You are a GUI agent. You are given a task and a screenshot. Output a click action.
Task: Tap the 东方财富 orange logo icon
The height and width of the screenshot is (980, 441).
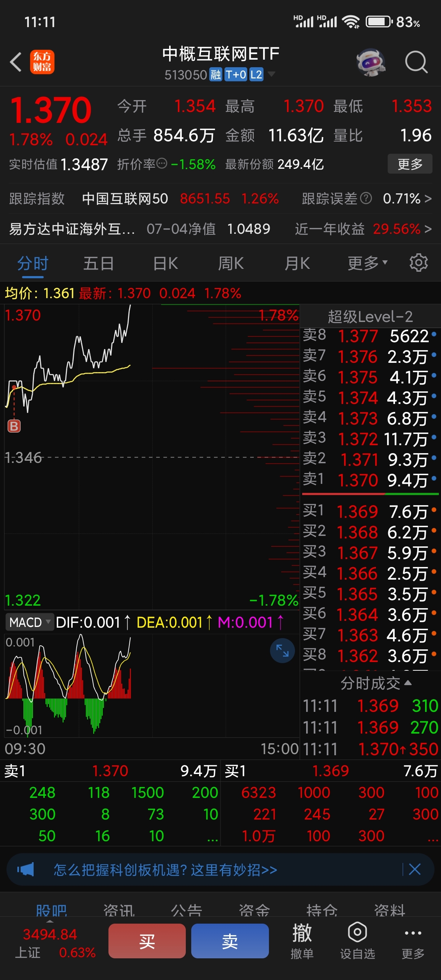coord(42,62)
